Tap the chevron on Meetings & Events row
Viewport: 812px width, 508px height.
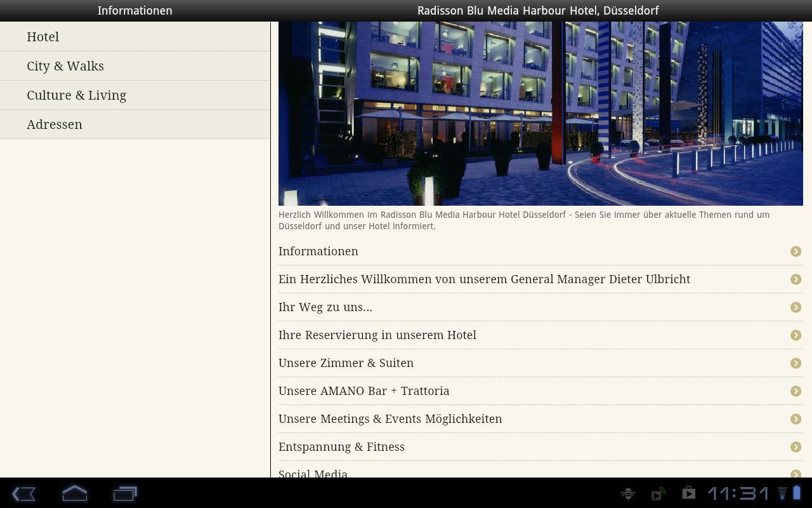(x=796, y=419)
